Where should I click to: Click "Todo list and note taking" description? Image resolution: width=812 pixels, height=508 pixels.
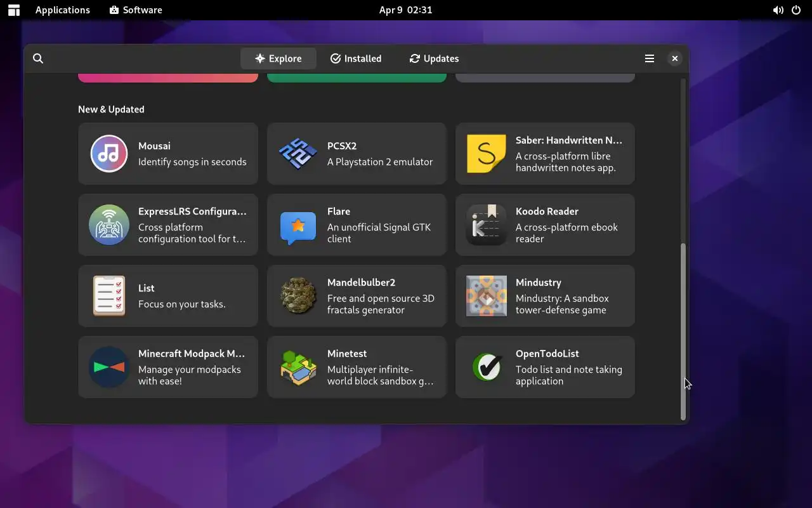[569, 370]
